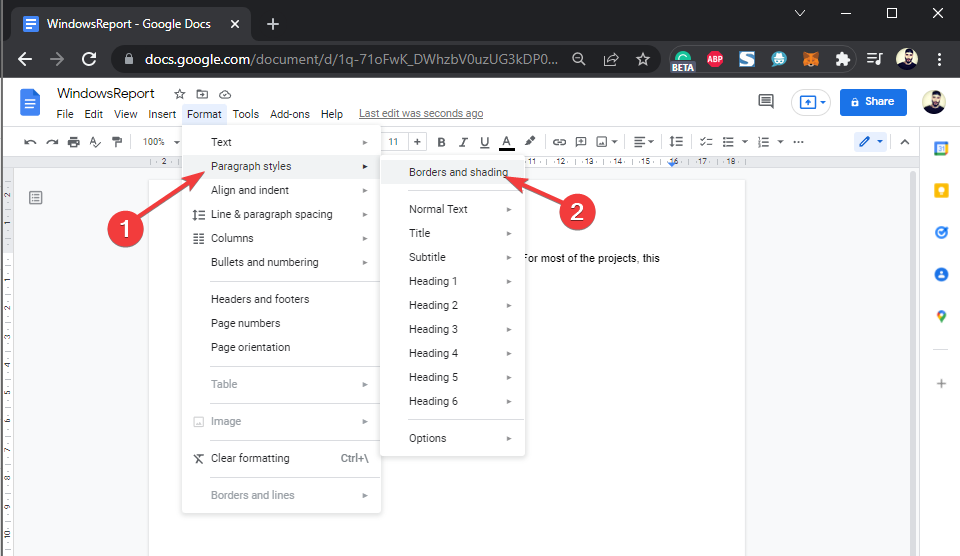The image size is (960, 556).
Task: Click Last edit was seconds ago link
Action: (421, 113)
